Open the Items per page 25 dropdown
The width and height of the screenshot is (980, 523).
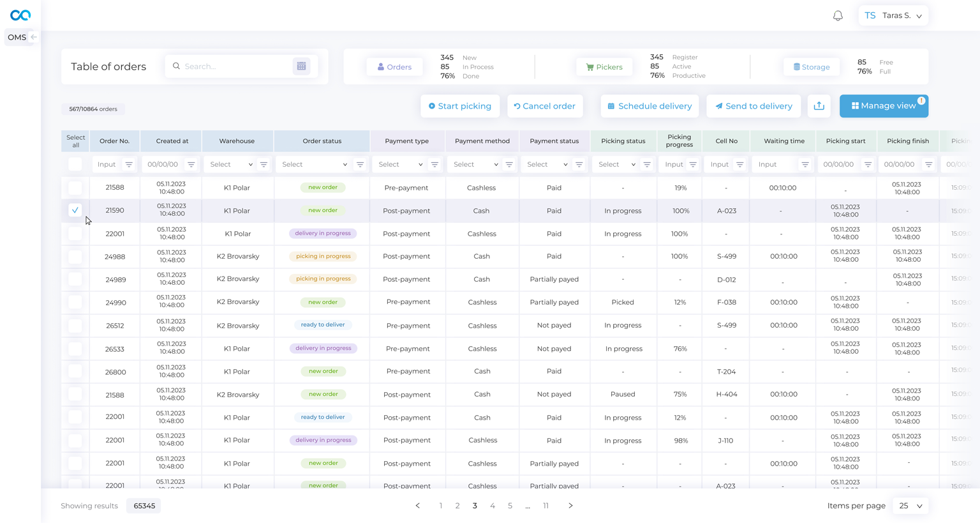tap(910, 506)
